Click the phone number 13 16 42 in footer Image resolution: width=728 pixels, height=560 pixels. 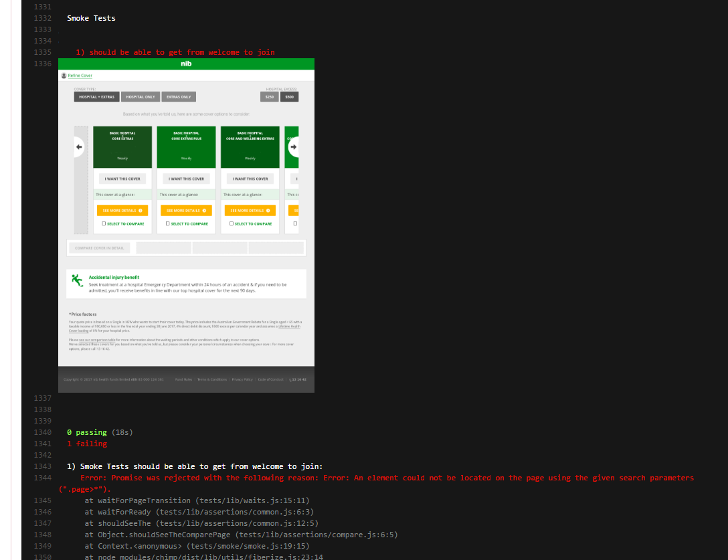(298, 379)
